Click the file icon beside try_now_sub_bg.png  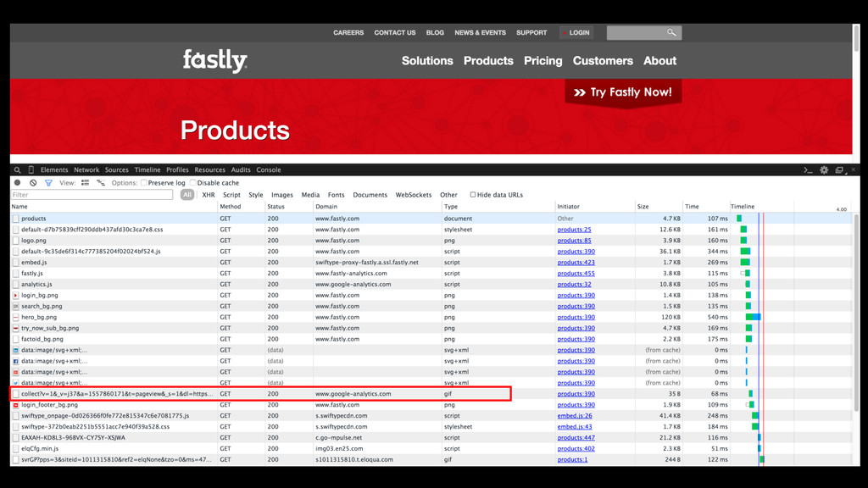click(x=16, y=328)
